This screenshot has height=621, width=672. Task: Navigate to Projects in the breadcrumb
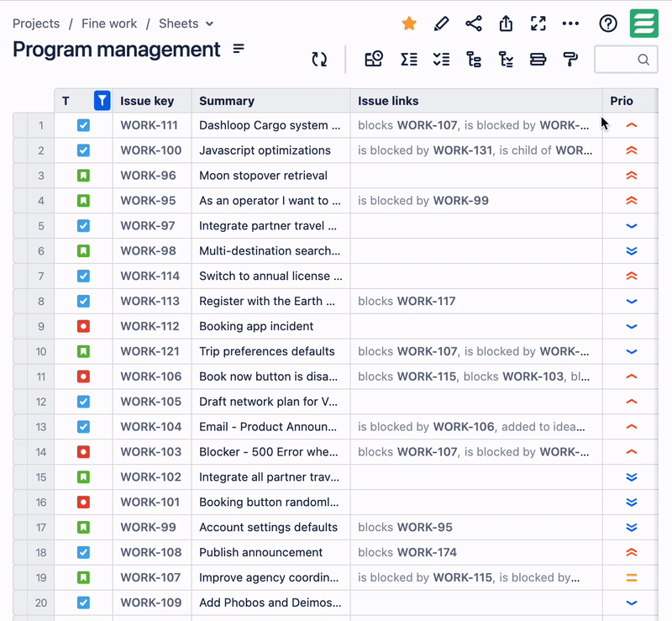point(36,24)
